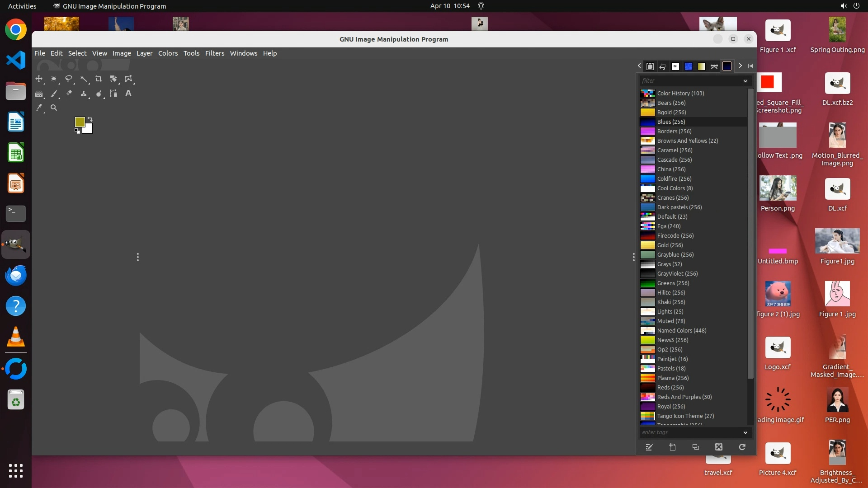Select the Free Select lasso tool
The height and width of the screenshot is (488, 868).
click(69, 79)
